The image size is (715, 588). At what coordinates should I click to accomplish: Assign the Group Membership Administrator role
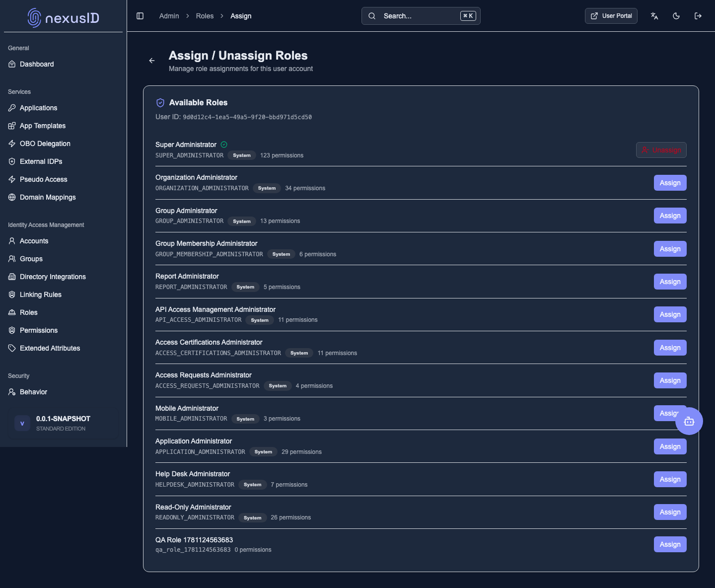click(x=670, y=249)
